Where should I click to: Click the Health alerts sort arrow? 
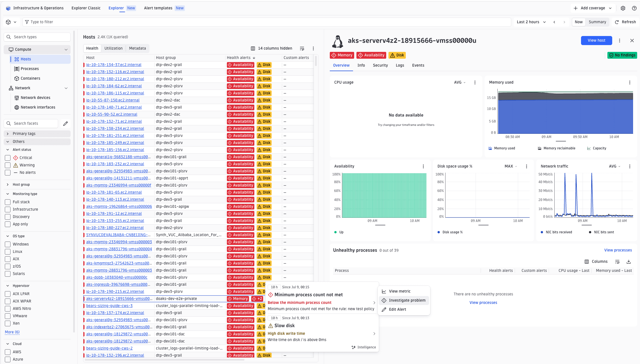(x=254, y=58)
